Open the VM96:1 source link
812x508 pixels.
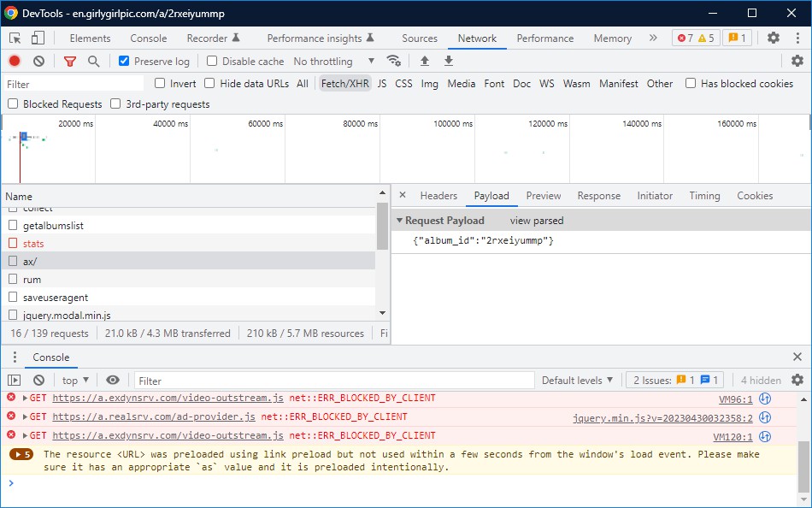coord(736,399)
